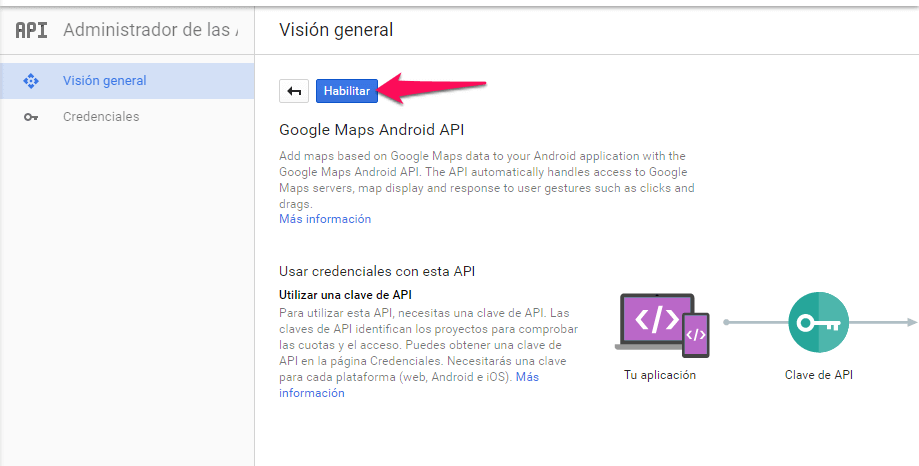Screen dimensions: 919x466
Task: Open Más información link under API description
Action: [325, 219]
